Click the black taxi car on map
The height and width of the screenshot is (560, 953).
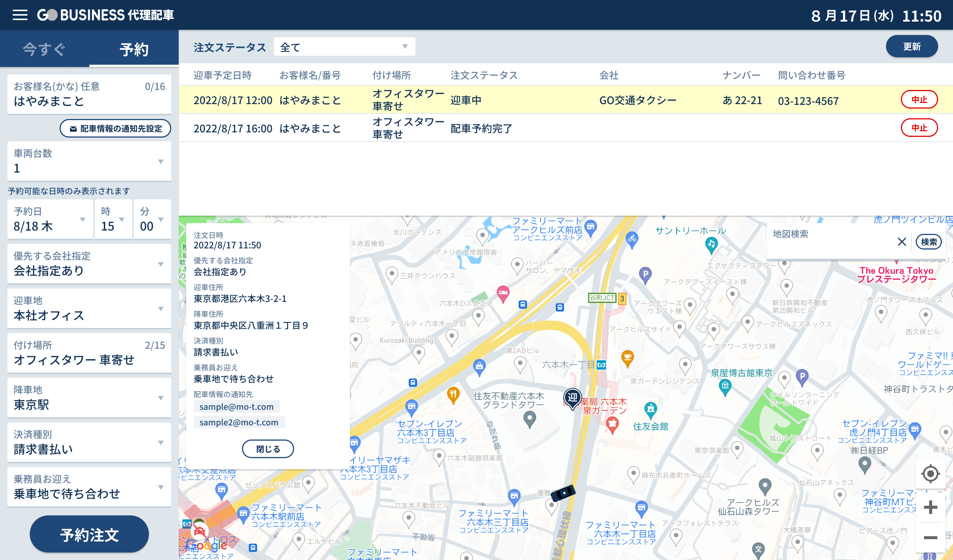coord(563,493)
